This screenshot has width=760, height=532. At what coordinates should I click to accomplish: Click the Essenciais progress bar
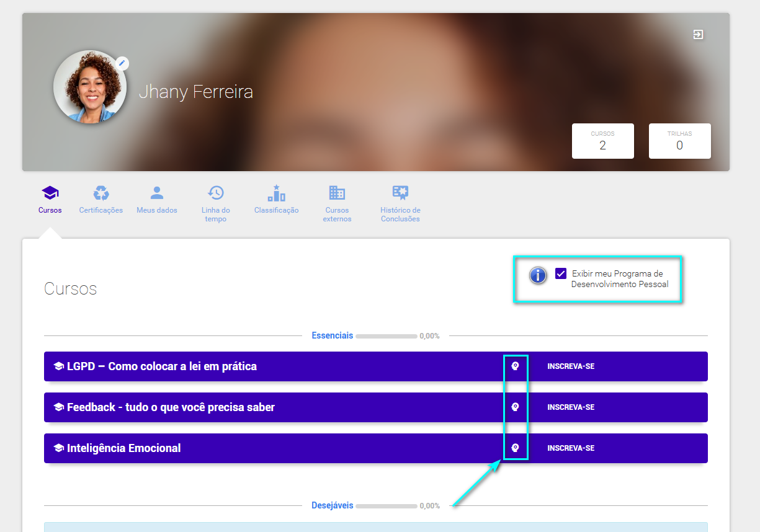[x=387, y=336]
